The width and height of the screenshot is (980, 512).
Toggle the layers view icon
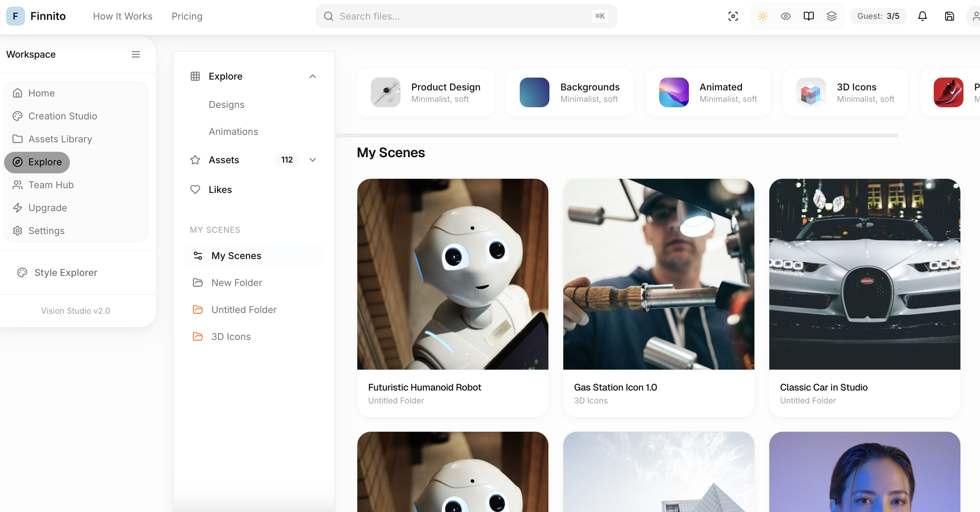click(x=832, y=16)
